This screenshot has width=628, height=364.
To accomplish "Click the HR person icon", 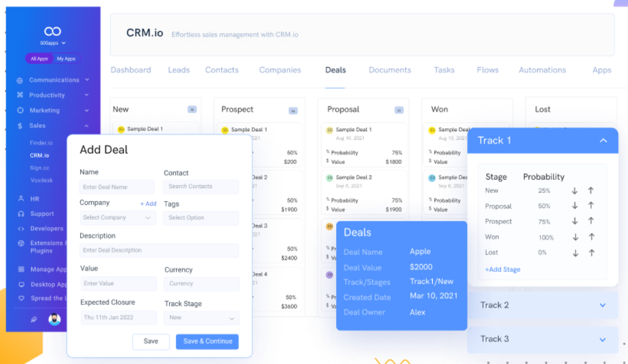I will point(21,199).
